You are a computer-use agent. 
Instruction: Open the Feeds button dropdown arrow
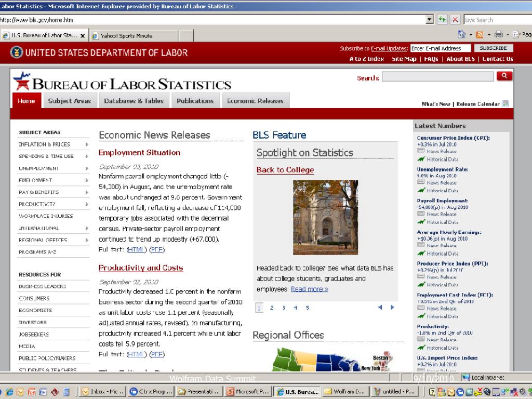489,35
